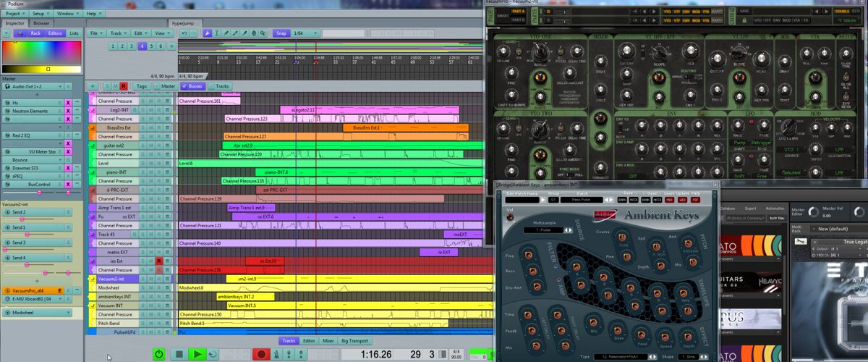Open the Edit dropdown in arrangement toolbar
The image size is (868, 362).
pos(140,33)
